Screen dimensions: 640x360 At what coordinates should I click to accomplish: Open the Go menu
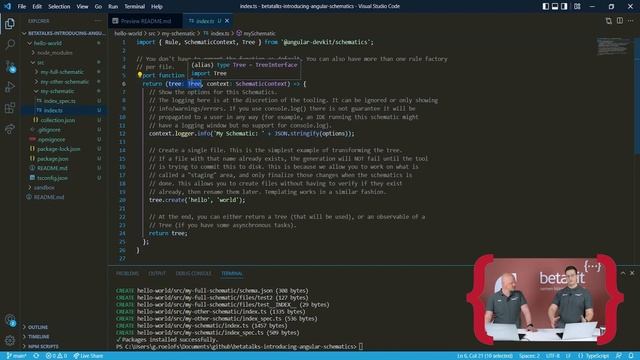98,7
